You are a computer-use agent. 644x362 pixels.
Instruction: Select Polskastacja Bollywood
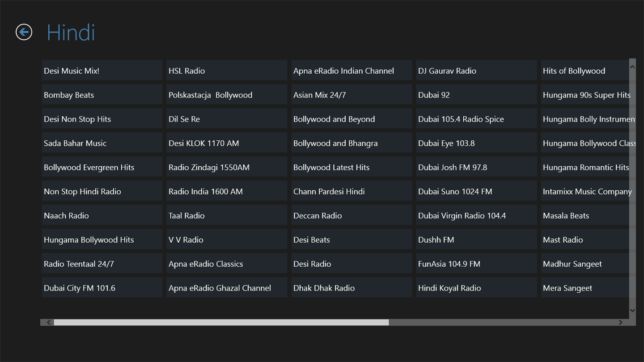pos(227,95)
